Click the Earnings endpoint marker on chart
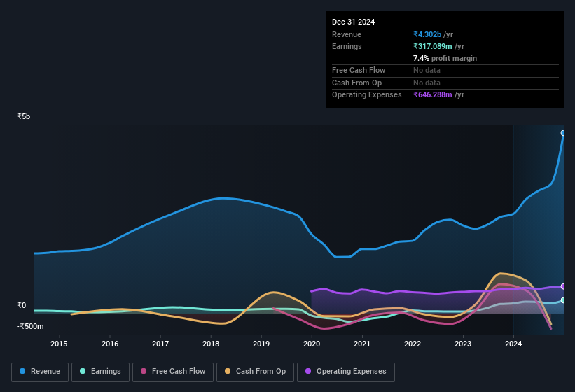The image size is (575, 392). [x=563, y=300]
